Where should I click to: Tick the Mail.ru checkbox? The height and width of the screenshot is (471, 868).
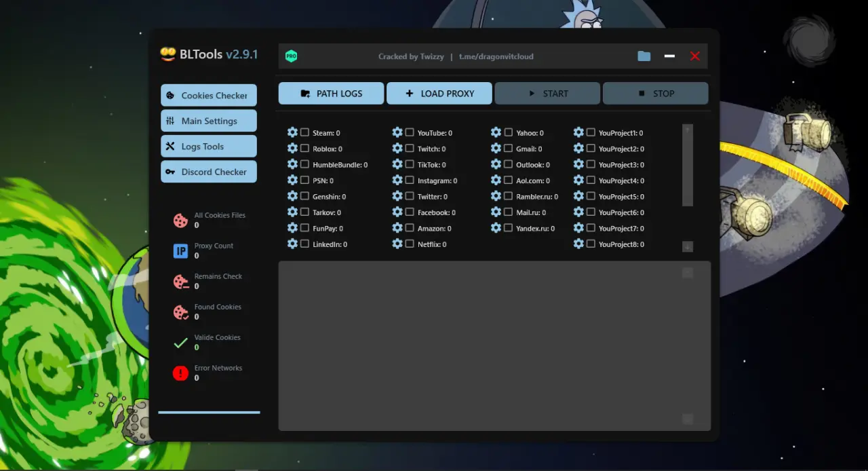tap(508, 212)
